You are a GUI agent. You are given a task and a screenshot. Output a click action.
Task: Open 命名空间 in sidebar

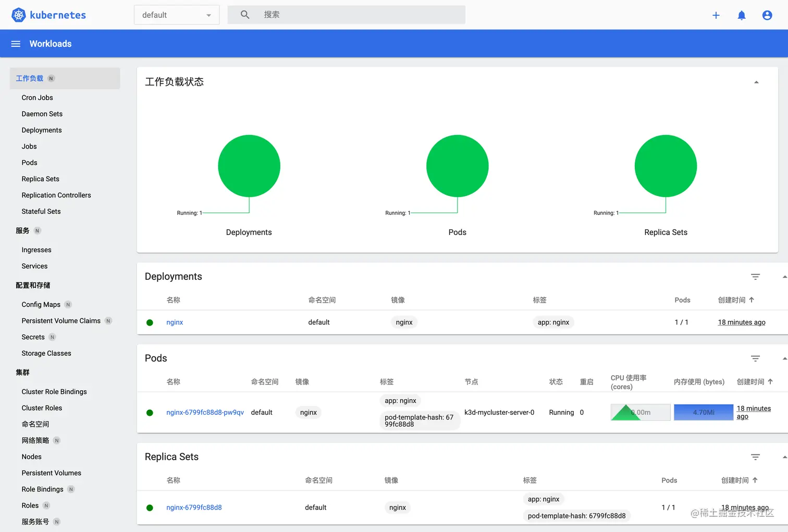(35, 425)
